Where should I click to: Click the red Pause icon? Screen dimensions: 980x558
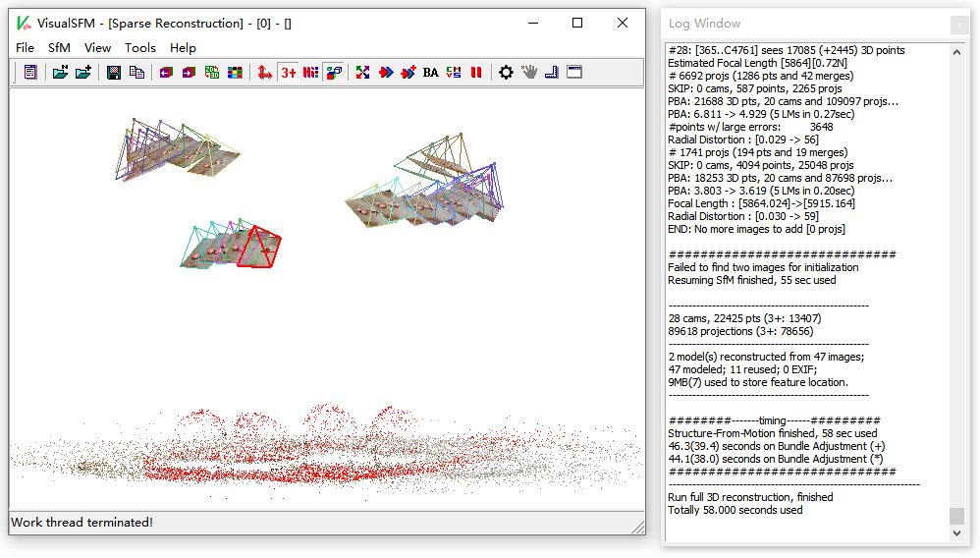click(x=476, y=73)
